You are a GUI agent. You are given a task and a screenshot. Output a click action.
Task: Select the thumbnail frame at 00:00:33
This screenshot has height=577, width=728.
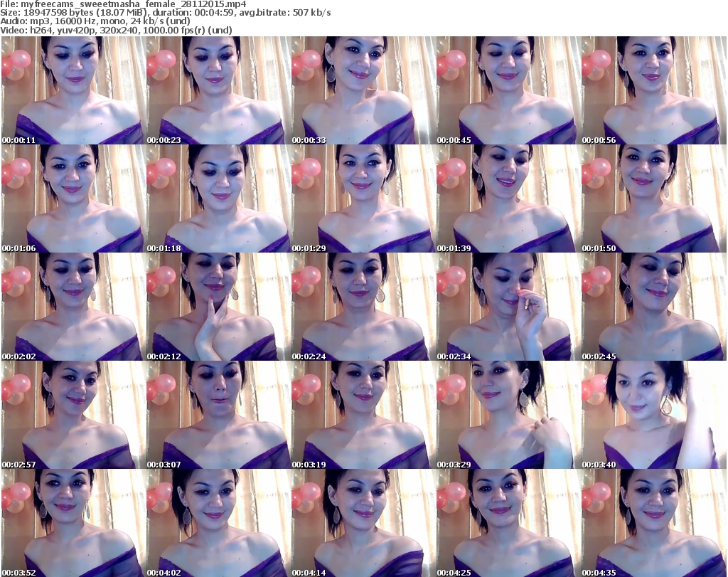coord(363,90)
